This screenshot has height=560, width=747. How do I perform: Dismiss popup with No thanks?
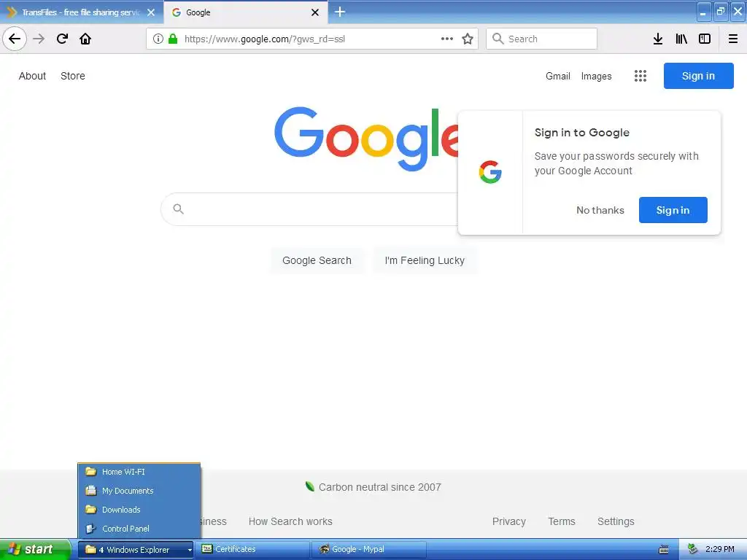click(600, 210)
